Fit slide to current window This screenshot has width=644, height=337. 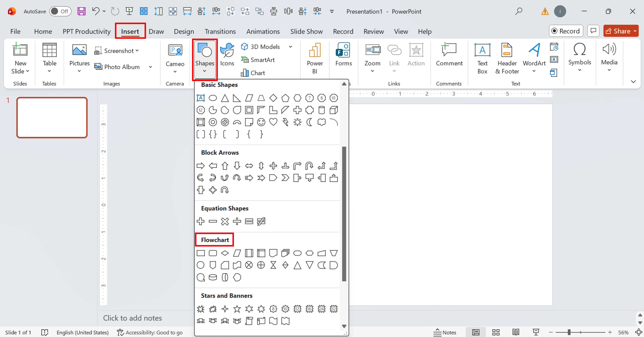coord(639,332)
